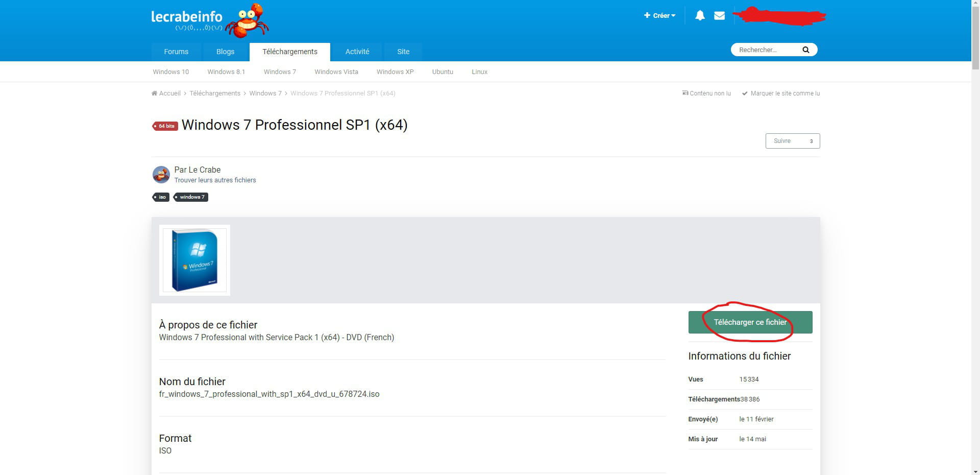Image resolution: width=980 pixels, height=475 pixels.
Task: Click Accueil breadcrumb link
Action: click(170, 93)
